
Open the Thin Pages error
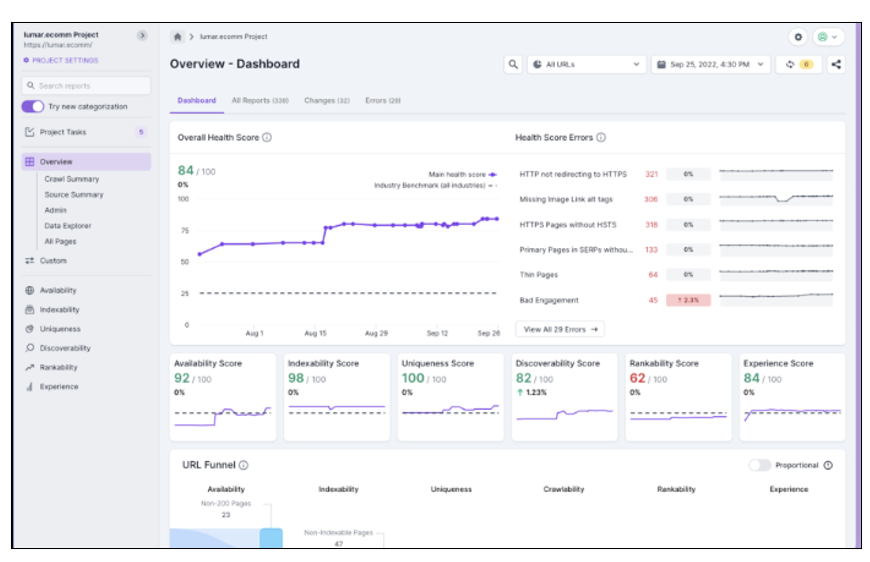click(538, 275)
